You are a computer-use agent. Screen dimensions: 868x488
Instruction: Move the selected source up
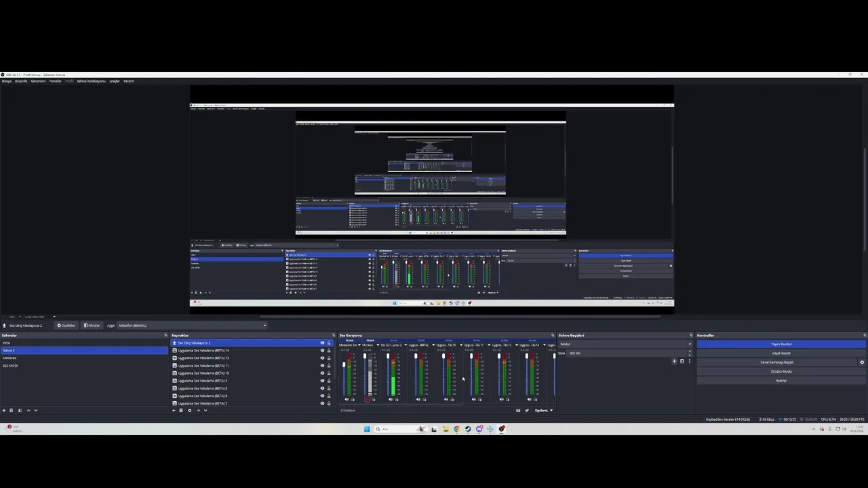[199, 410]
